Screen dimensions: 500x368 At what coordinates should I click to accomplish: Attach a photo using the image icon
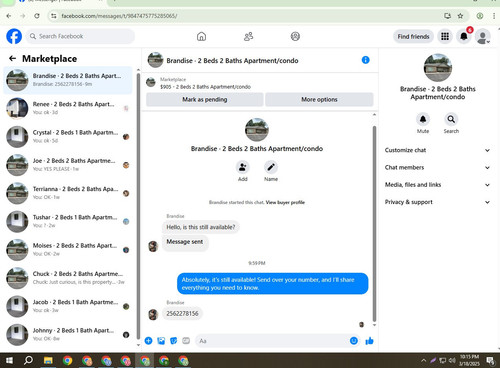click(x=161, y=341)
